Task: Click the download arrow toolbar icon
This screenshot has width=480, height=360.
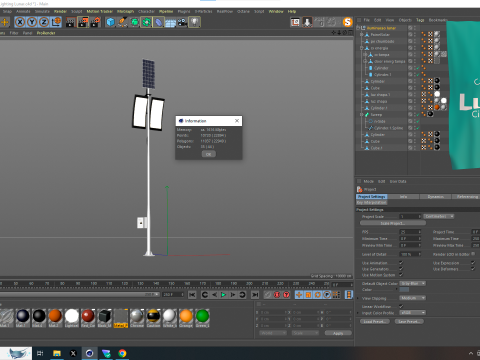Action: click(307, 22)
